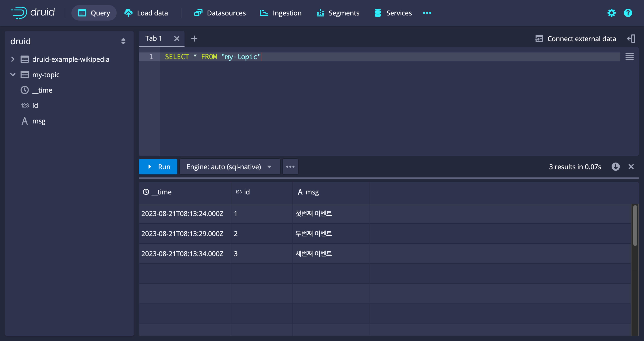Close Tab 1
Viewport: 644px width, 341px height.
[x=177, y=39]
